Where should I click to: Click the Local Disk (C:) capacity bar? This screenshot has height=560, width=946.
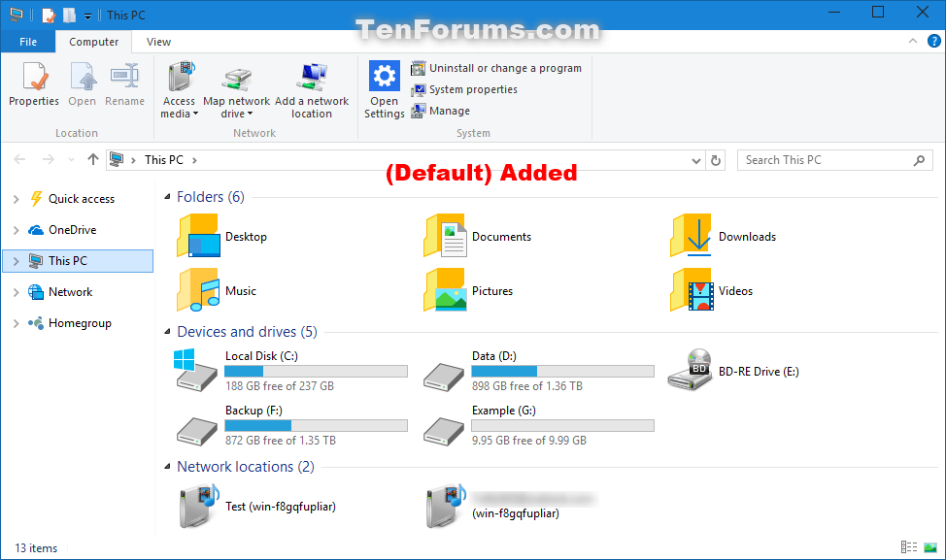click(x=316, y=371)
